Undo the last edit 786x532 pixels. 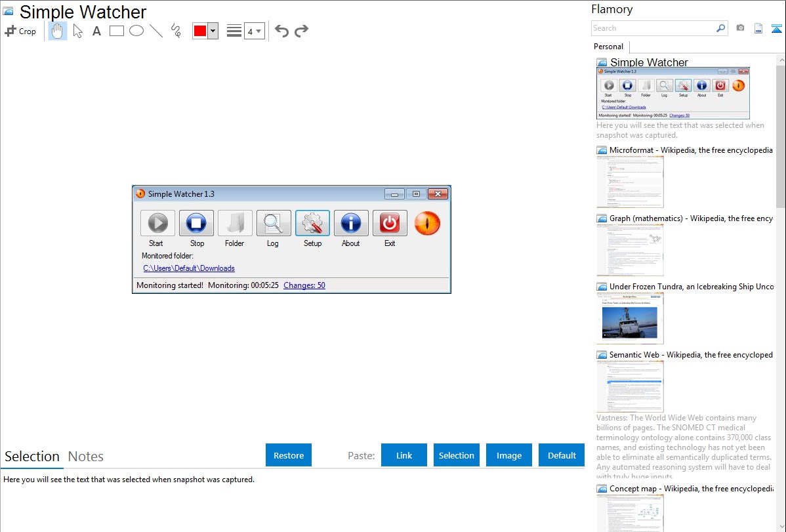[x=281, y=31]
